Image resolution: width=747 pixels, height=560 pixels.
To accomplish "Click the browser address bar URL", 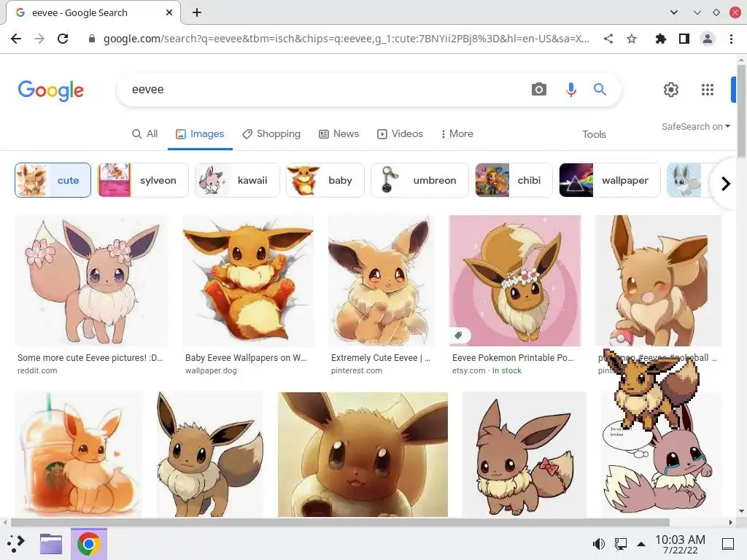I will pyautogui.click(x=347, y=39).
